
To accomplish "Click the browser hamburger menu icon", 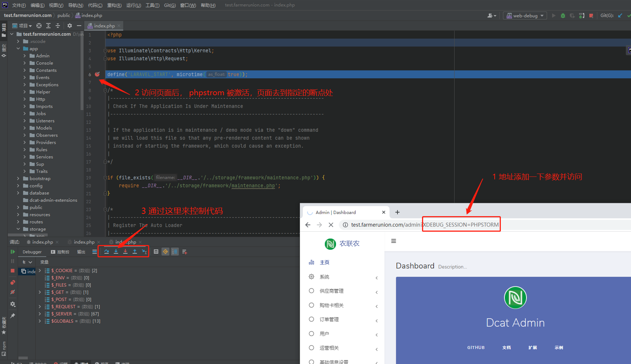I will coord(394,241).
